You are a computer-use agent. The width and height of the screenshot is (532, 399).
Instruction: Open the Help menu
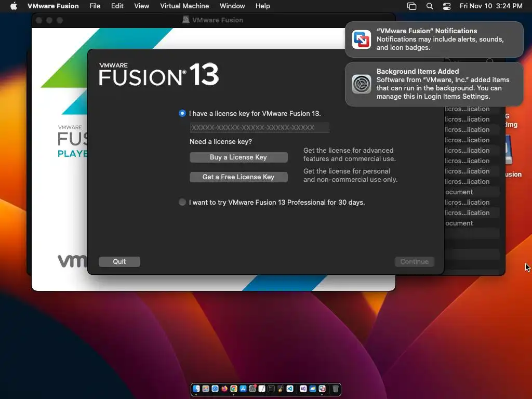click(x=262, y=6)
